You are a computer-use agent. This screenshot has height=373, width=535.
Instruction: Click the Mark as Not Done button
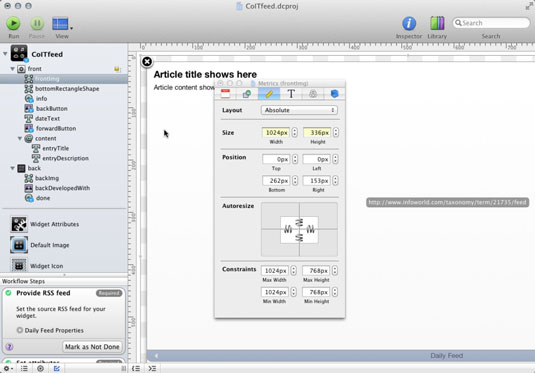pos(92,347)
